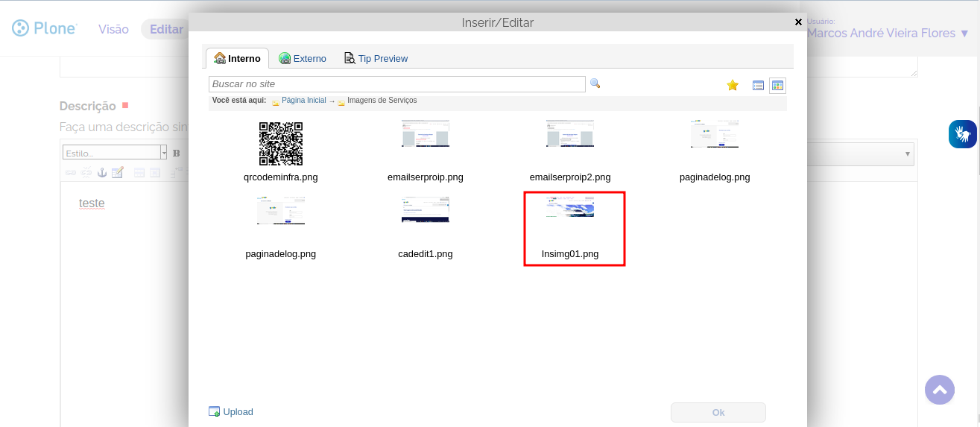Click the Buscar no site search field
Viewport: 980px width, 427px height.
tap(396, 83)
